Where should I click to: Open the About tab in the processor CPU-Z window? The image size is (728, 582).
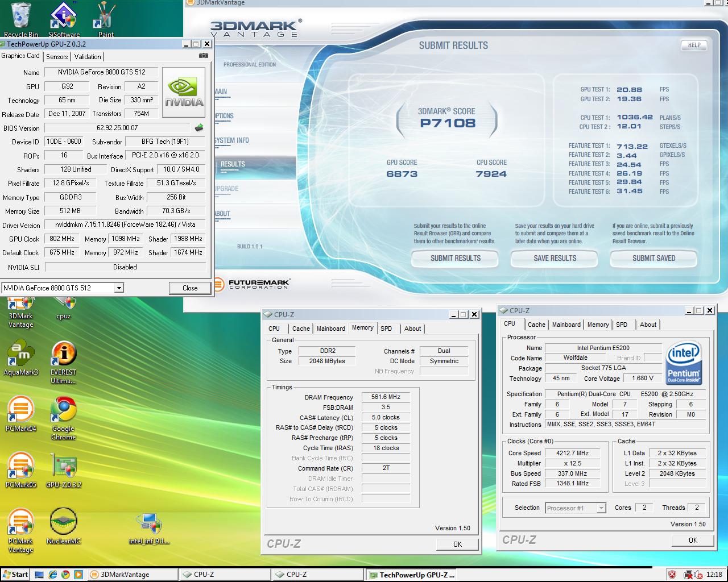(x=648, y=325)
